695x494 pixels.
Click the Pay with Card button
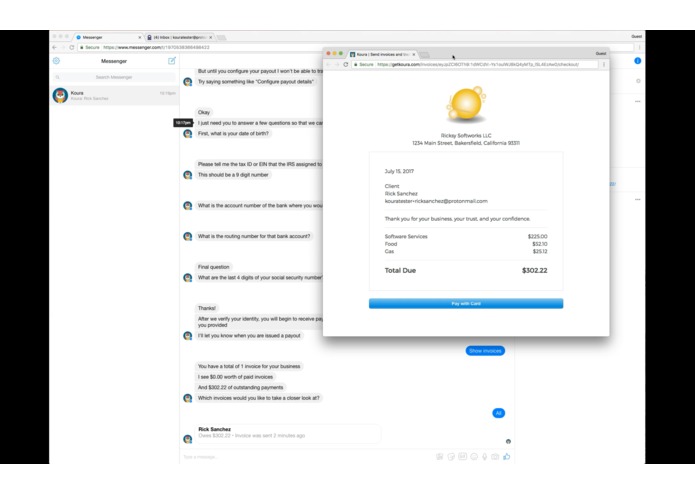click(466, 303)
